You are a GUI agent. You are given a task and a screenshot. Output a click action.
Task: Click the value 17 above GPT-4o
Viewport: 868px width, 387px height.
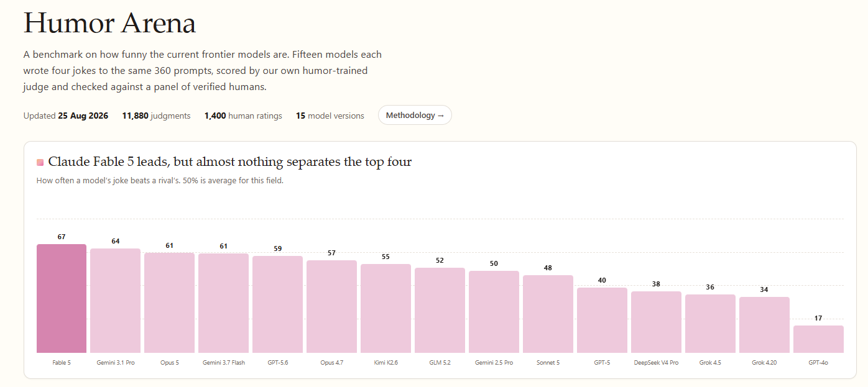point(819,319)
